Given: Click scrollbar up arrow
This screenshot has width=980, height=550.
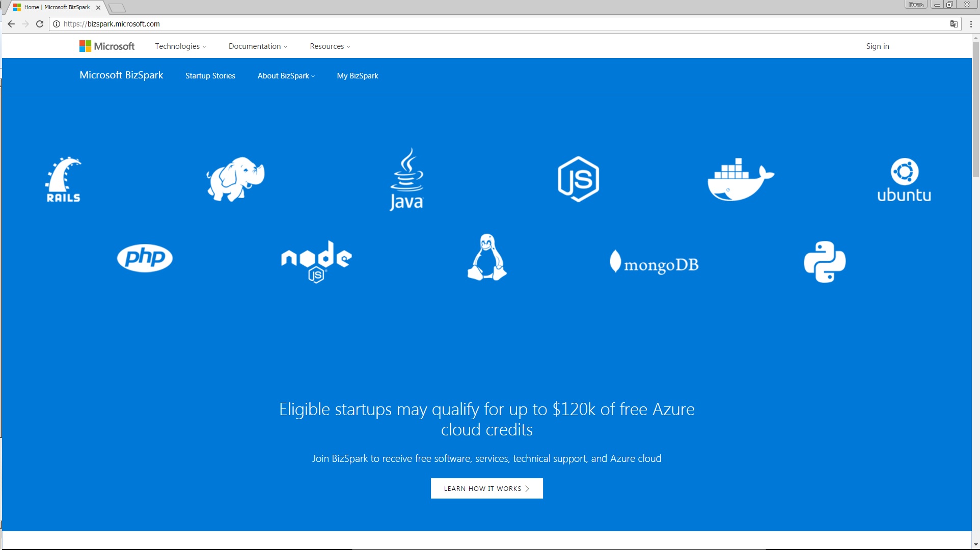Looking at the screenshot, I should pos(976,38).
